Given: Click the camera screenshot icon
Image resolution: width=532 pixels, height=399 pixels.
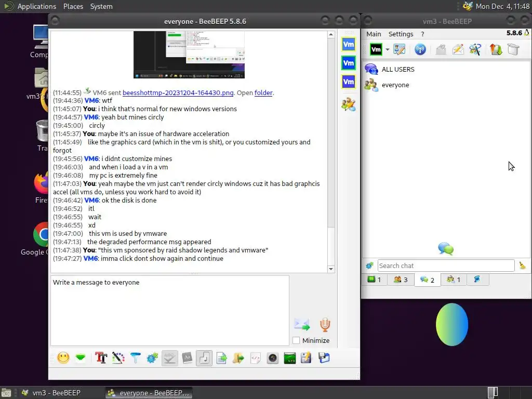Looking at the screenshot, I should point(272,358).
